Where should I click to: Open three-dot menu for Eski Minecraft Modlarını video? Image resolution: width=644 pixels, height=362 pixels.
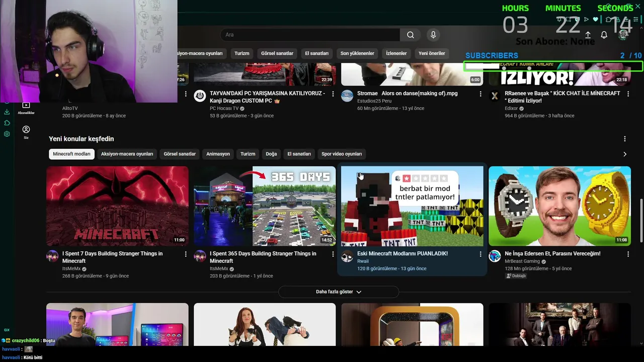480,254
